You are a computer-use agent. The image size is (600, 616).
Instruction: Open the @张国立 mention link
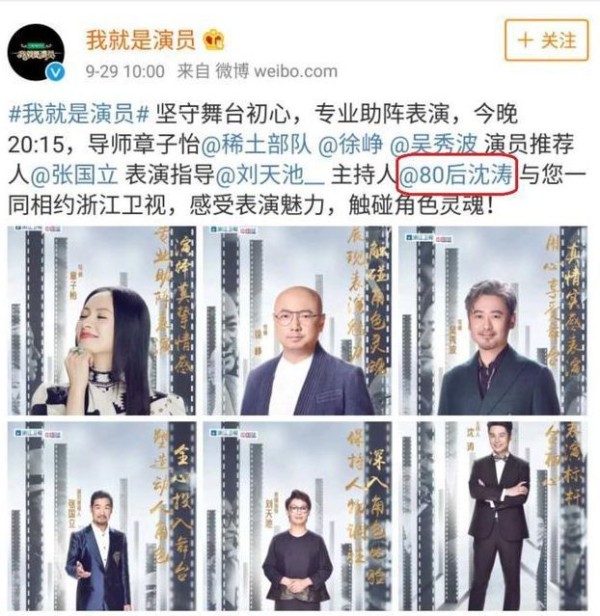click(74, 175)
